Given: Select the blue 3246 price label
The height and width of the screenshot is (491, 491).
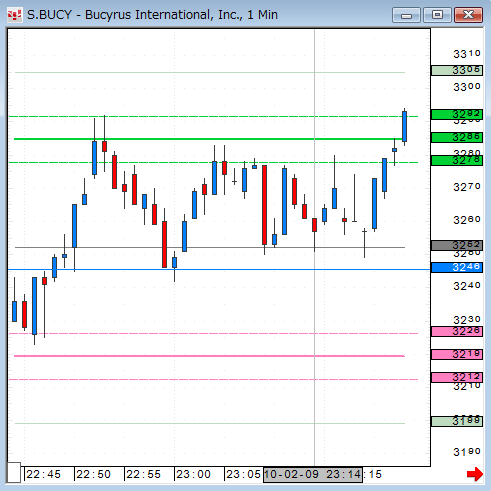Looking at the screenshot, I should click(x=457, y=267).
